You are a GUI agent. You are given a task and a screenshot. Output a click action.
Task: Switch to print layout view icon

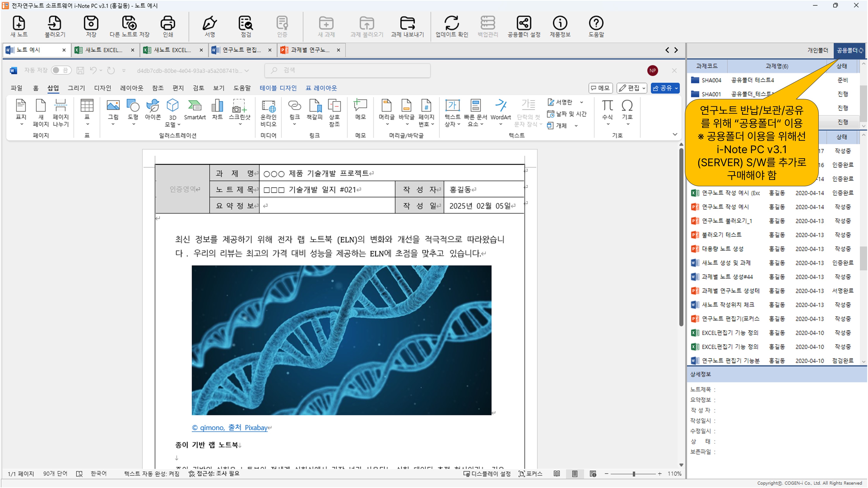tap(575, 474)
